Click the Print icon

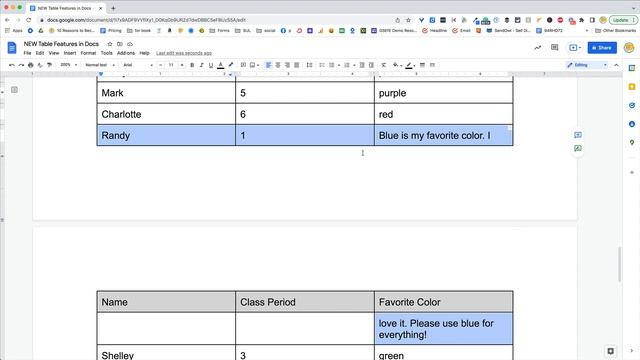click(31, 65)
